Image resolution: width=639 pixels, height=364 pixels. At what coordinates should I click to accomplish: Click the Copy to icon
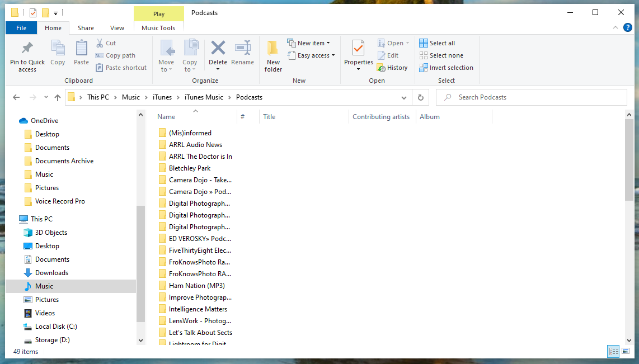(190, 48)
